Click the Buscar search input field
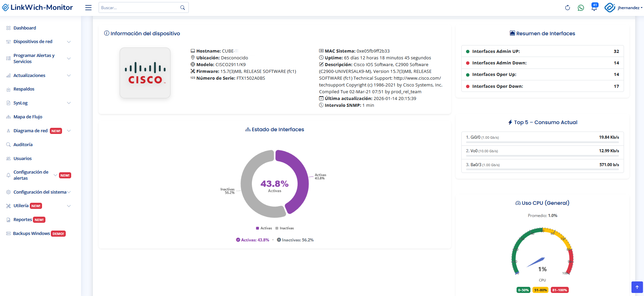 click(x=139, y=8)
